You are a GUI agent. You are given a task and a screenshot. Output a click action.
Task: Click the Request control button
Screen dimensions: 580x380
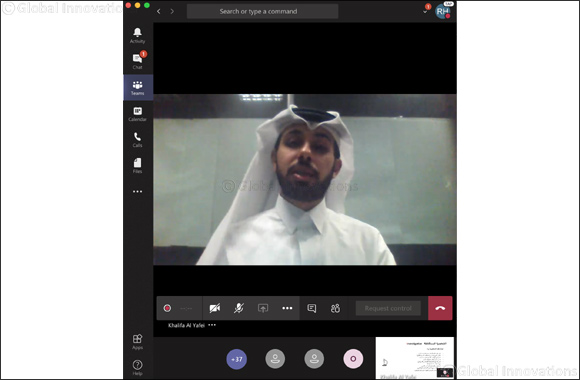[x=388, y=308]
